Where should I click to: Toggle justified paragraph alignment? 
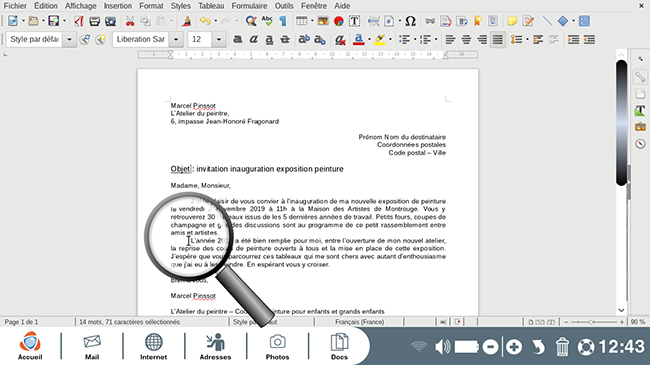[497, 39]
